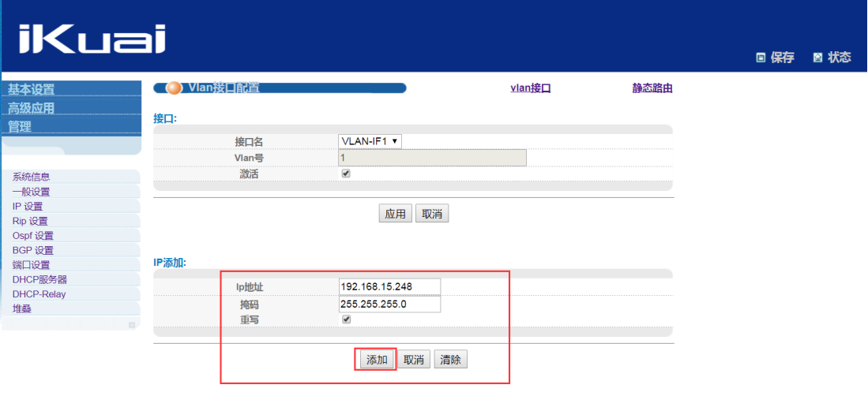Toggle the 重写 checkbox

(x=346, y=319)
